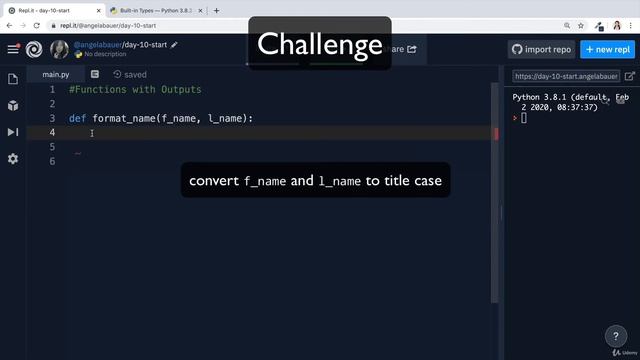
Task: Go forward in browser history
Action: pos(23,25)
